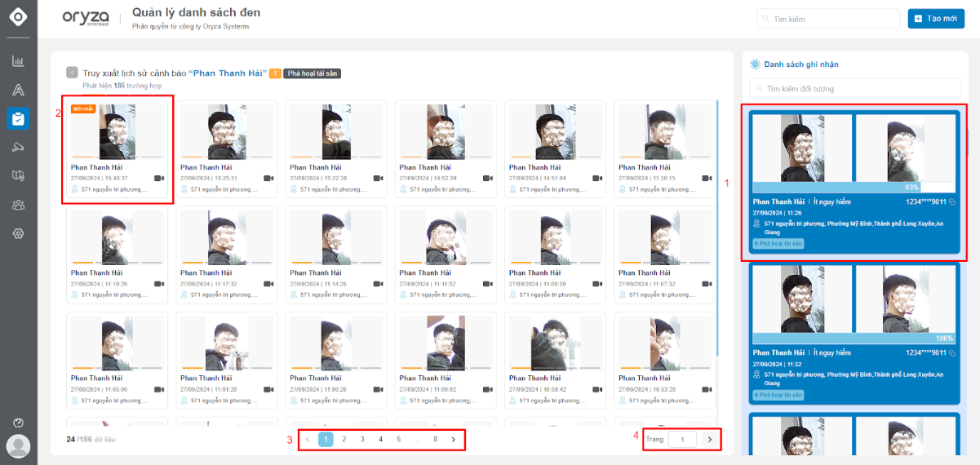
Task: Click the Trang page number input
Action: [682, 440]
